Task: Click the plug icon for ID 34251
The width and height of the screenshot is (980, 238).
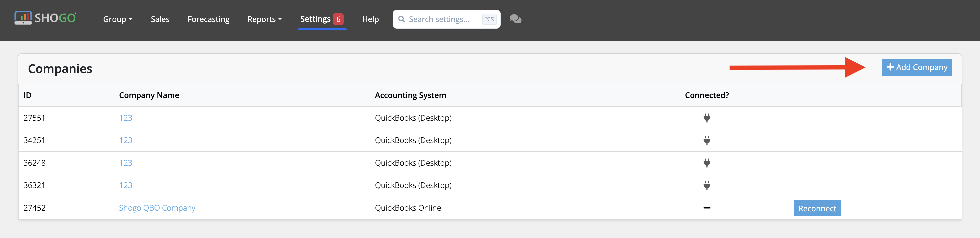Action: [706, 140]
